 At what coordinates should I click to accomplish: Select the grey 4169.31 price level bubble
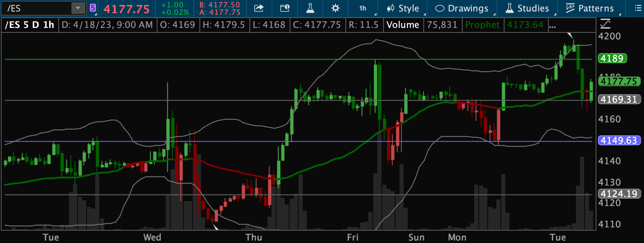click(x=619, y=99)
